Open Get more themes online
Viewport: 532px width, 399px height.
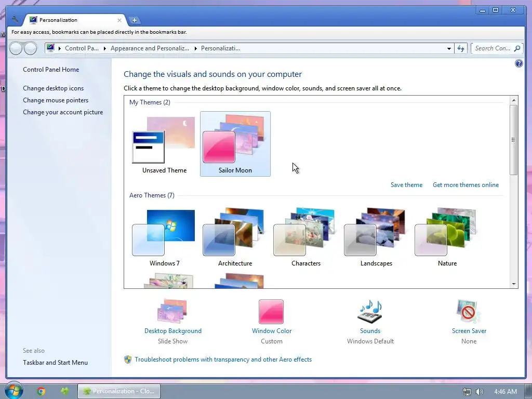(x=465, y=185)
